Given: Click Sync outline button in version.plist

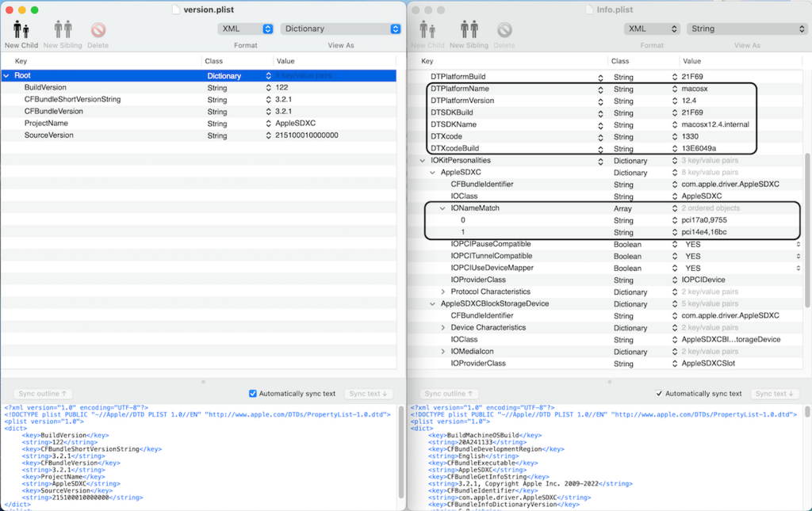Looking at the screenshot, I should point(43,394).
